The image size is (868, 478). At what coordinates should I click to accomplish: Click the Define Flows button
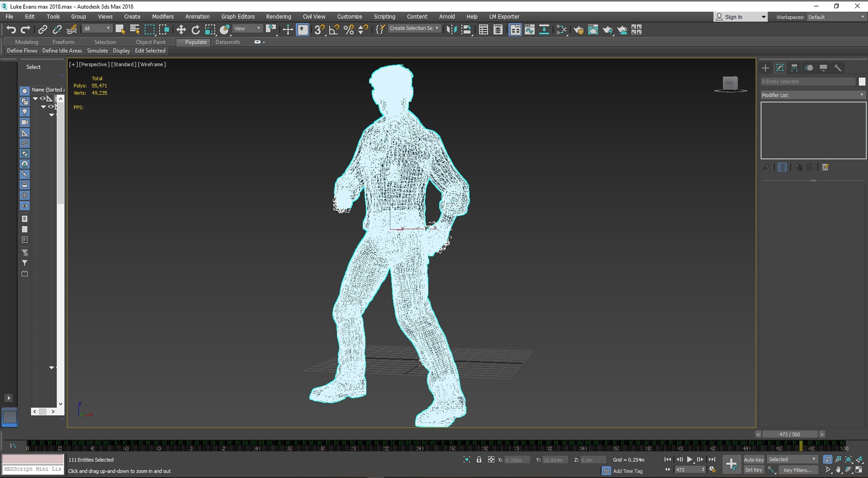pos(22,51)
